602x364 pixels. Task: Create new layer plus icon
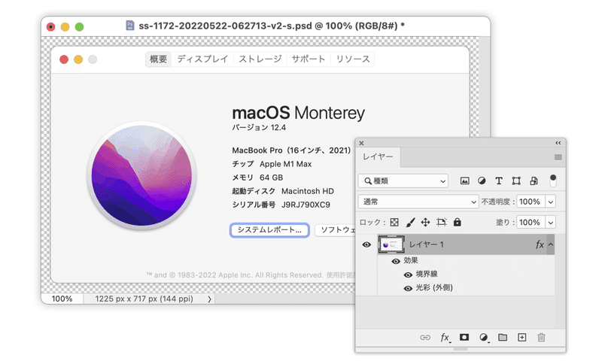coord(521,337)
